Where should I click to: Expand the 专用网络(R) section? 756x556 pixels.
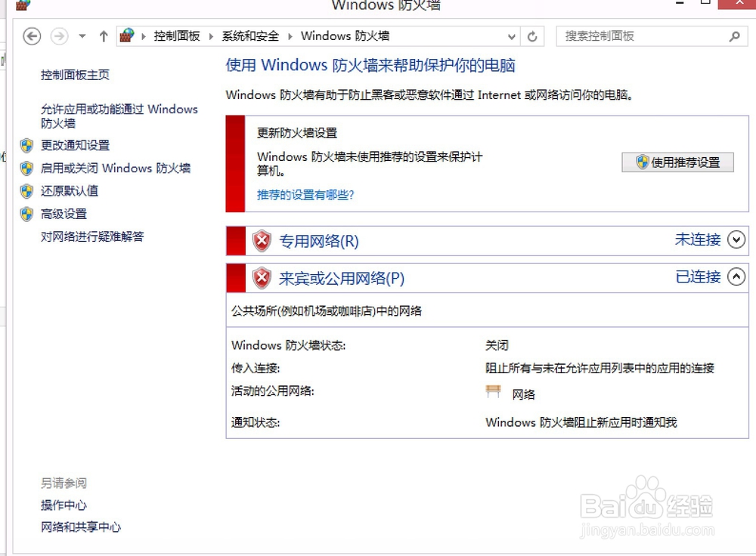pos(737,239)
